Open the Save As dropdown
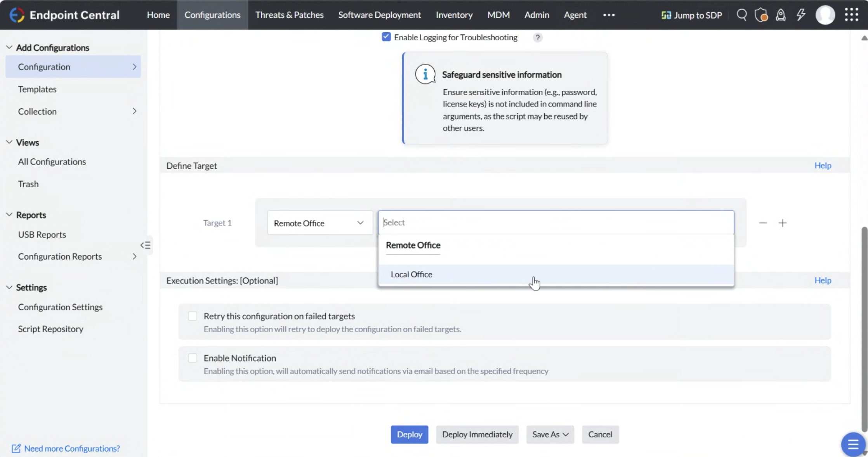 coord(550,434)
